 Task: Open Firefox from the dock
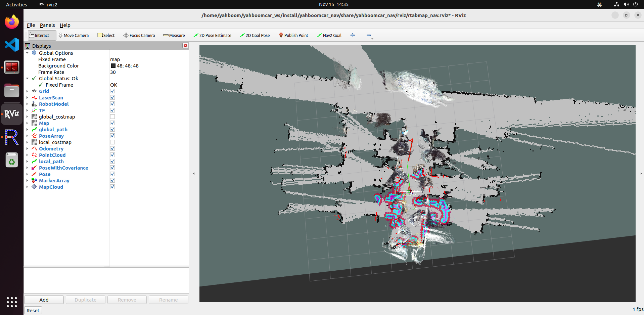(12, 22)
